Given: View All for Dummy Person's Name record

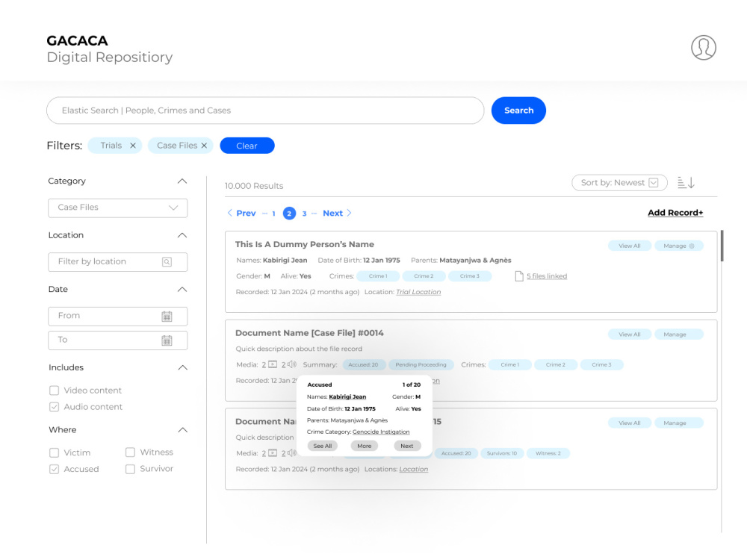Looking at the screenshot, I should pyautogui.click(x=629, y=246).
